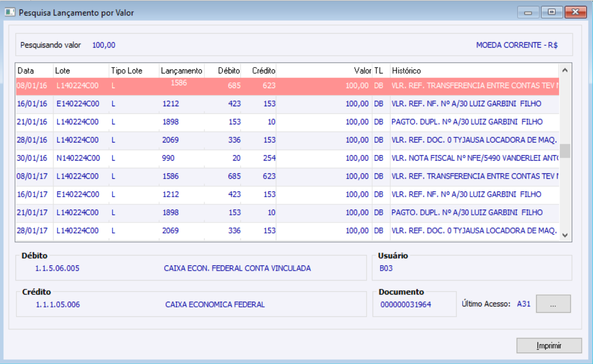Select the row dated 16/01/17
The height and width of the screenshot is (364, 593).
pos(288,195)
